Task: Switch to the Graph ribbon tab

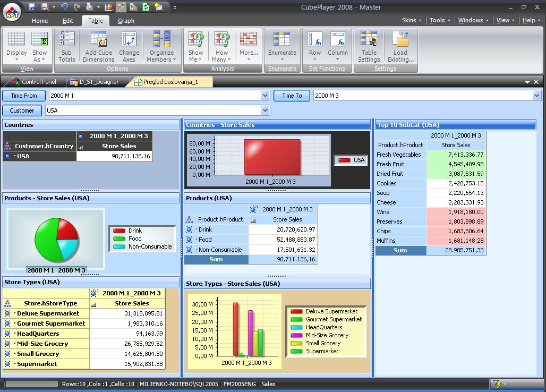Action: coord(126,21)
